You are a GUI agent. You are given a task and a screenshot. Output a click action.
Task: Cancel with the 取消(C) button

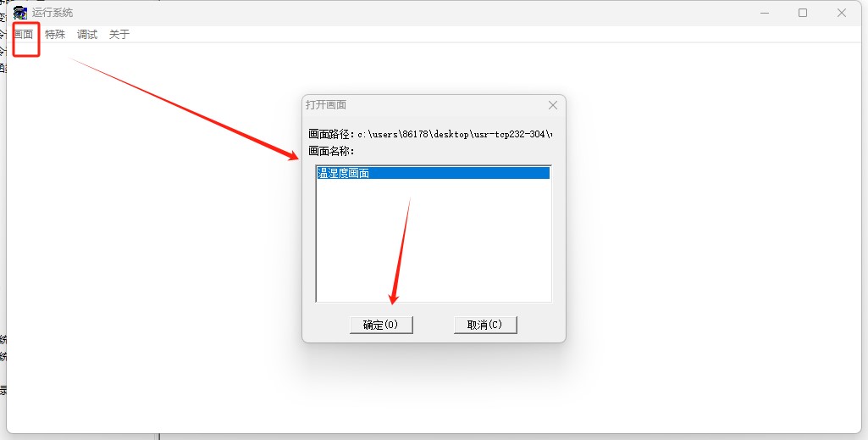485,325
